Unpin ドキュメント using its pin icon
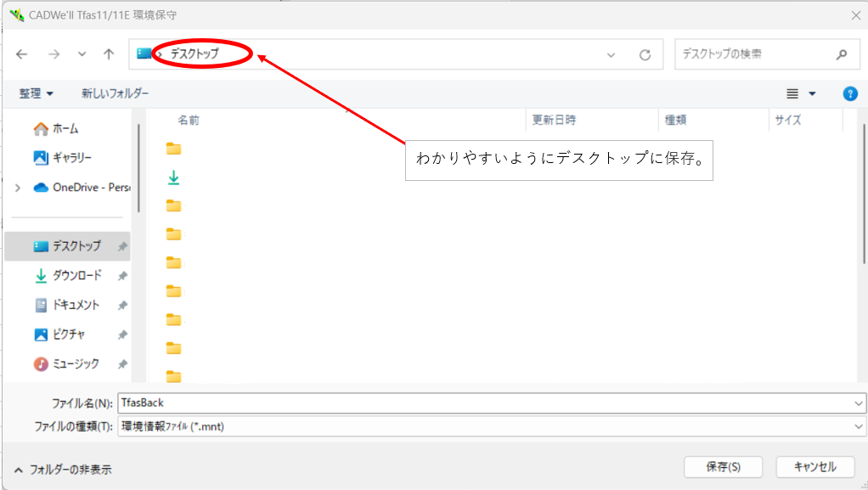 122,306
